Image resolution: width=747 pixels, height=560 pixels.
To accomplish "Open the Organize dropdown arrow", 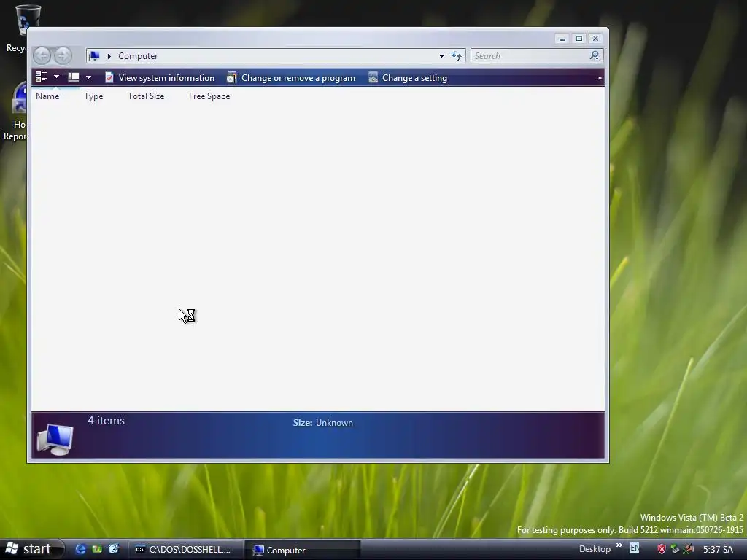I will [x=56, y=77].
